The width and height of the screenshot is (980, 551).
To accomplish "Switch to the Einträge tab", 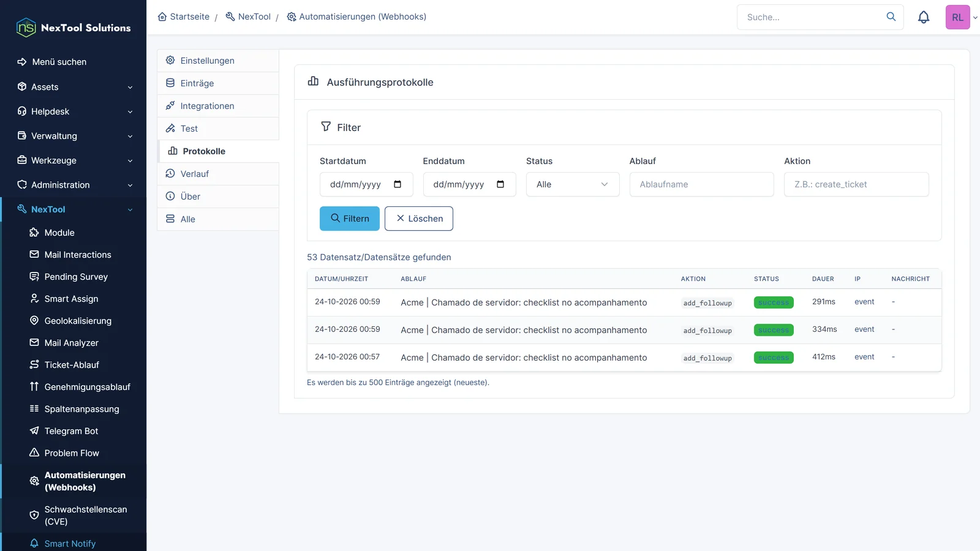I will pos(218,83).
